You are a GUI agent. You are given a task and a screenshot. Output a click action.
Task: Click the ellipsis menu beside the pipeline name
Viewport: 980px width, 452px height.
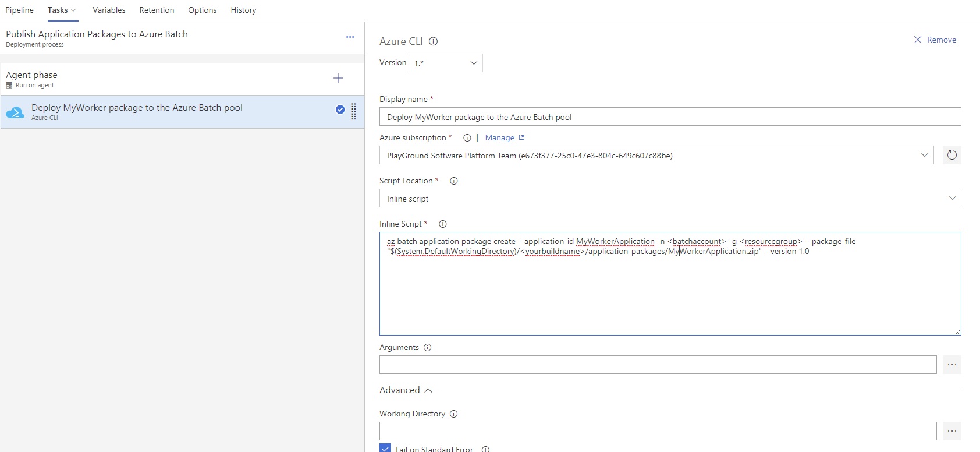[350, 37]
